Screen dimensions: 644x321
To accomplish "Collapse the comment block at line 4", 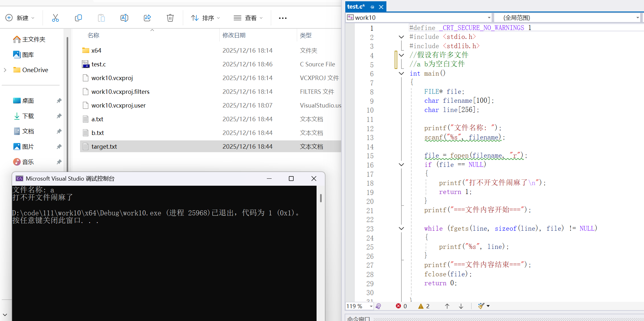I will point(401,55).
